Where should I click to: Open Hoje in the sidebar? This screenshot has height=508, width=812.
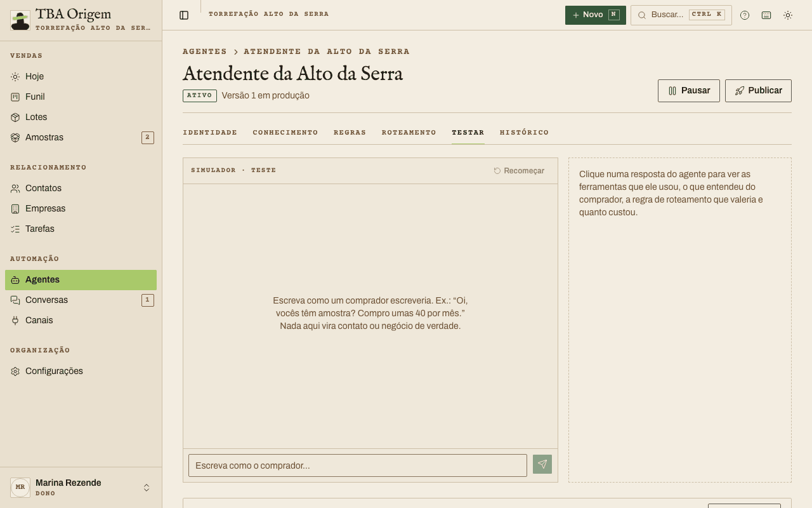pos(81,76)
